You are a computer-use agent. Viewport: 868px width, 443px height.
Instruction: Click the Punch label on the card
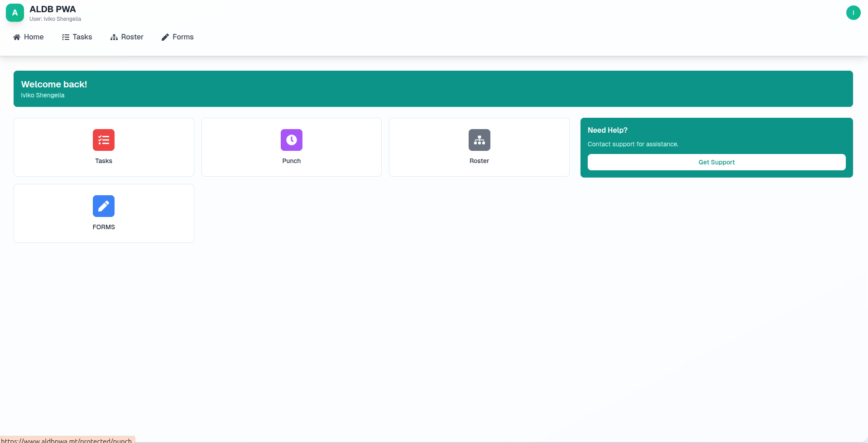[291, 161]
